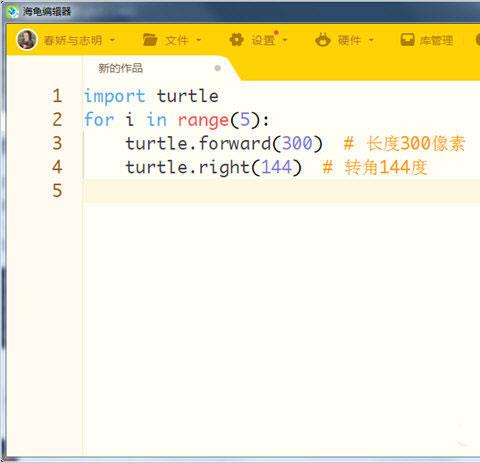Click in the import turtle code line
480x463 pixels.
click(x=151, y=96)
